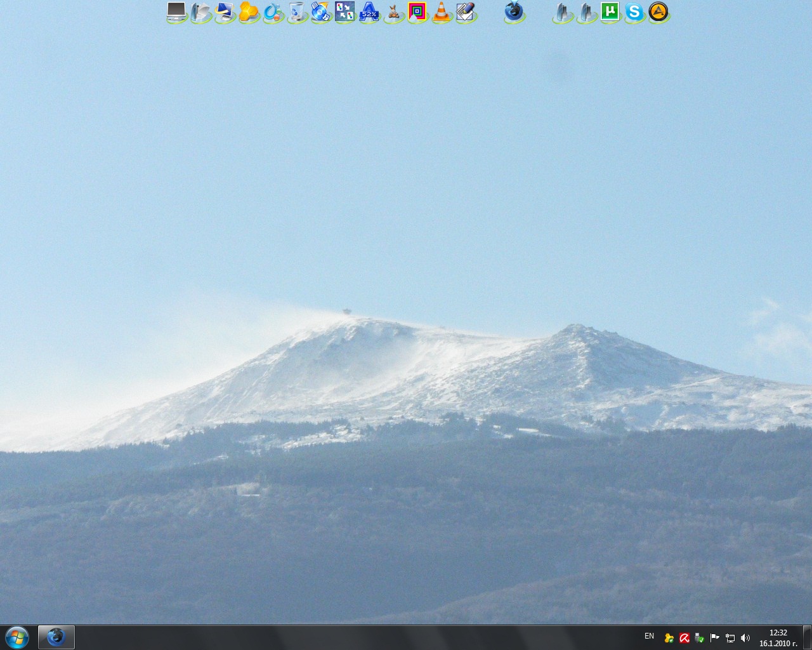Screen dimensions: 812x650
Task: Open the VLC media player cone icon
Action: coord(441,12)
